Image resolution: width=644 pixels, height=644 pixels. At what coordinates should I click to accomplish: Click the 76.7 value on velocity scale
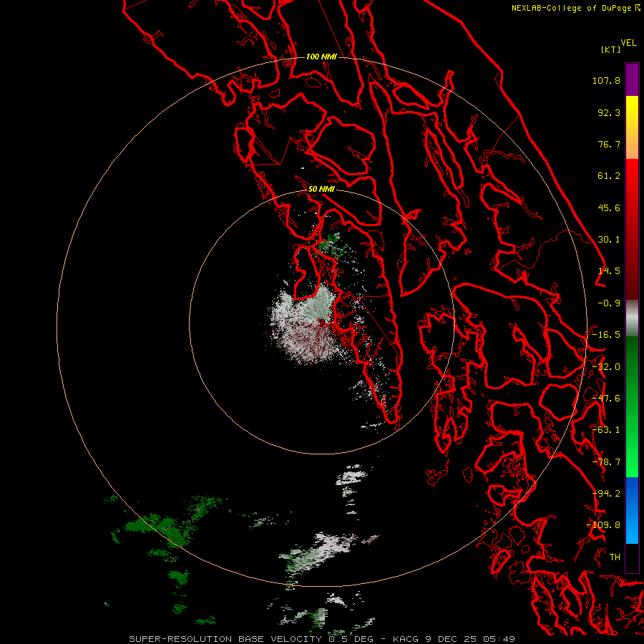[609, 144]
